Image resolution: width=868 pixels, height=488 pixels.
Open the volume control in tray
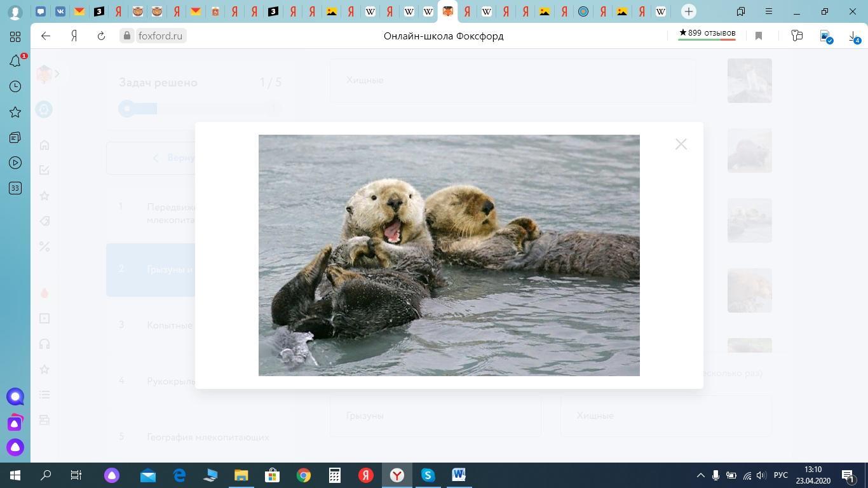[761, 475]
